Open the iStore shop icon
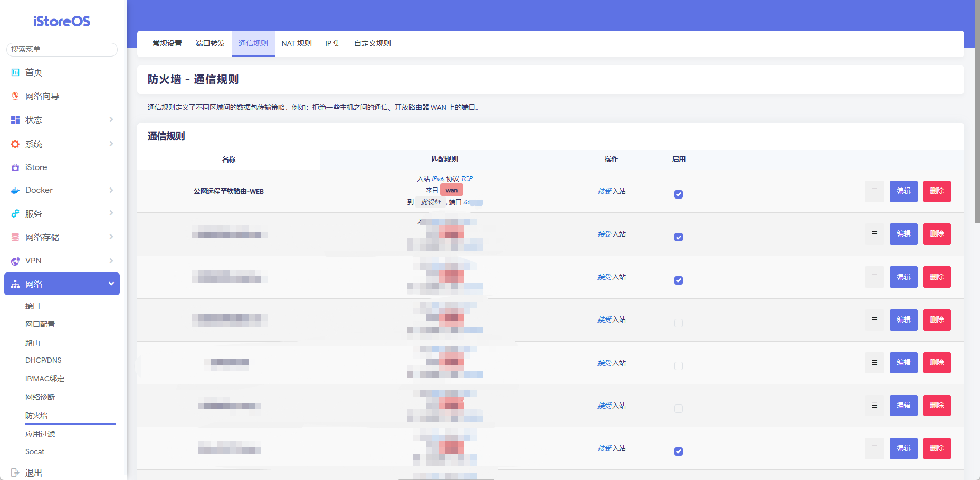Viewport: 980px width, 480px height. [15, 167]
